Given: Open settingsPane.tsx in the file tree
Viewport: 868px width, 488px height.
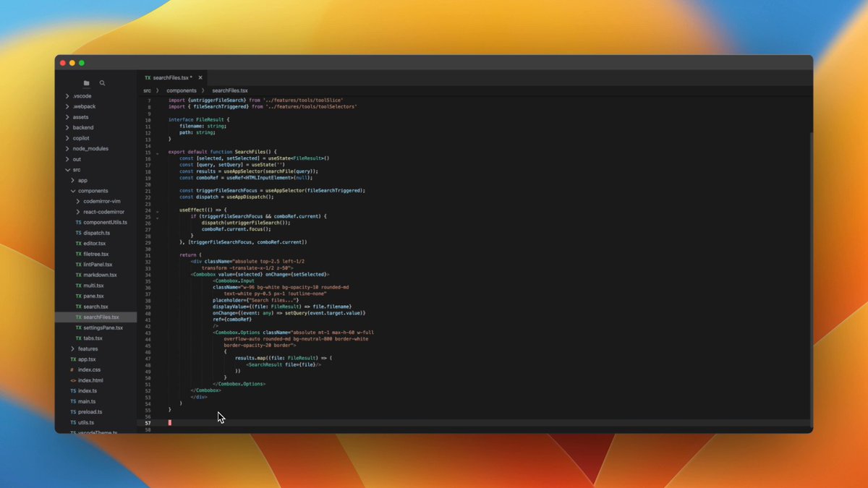Looking at the screenshot, I should pyautogui.click(x=95, y=328).
